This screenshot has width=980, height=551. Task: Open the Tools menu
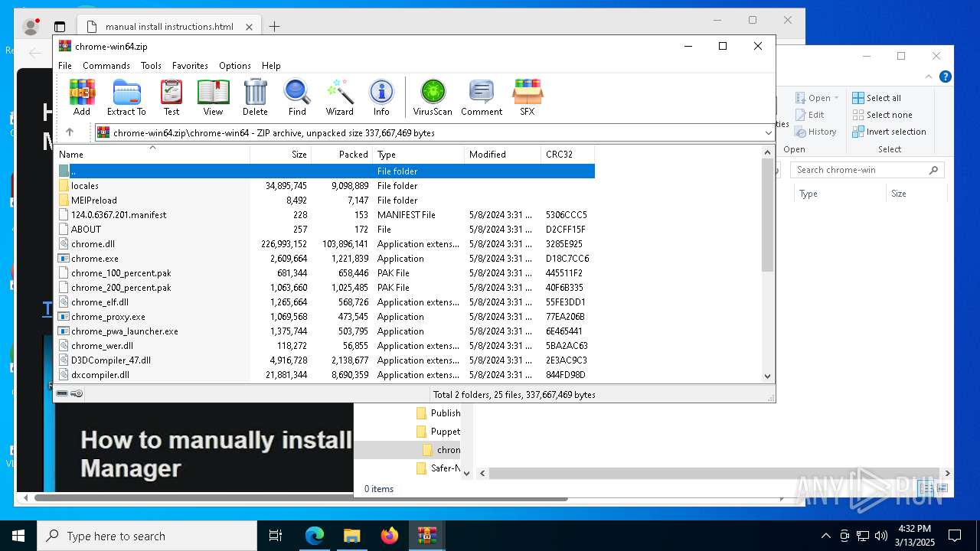[151, 66]
